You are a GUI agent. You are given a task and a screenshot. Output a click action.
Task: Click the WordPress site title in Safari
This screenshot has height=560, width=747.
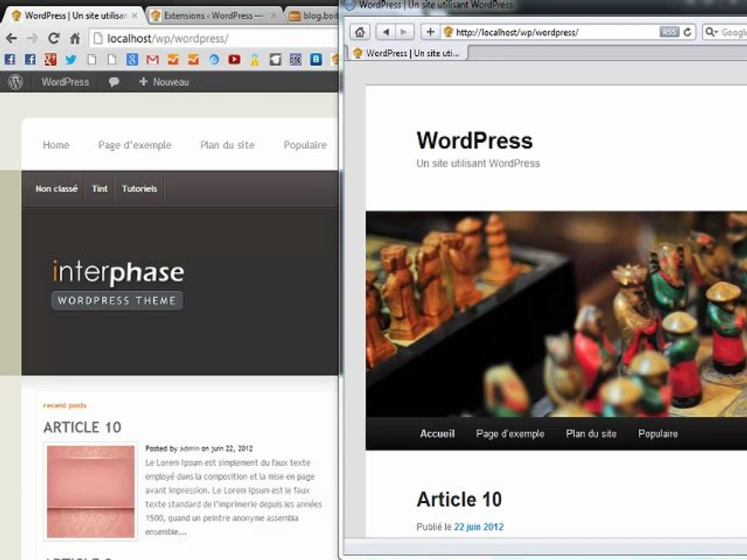pyautogui.click(x=475, y=141)
